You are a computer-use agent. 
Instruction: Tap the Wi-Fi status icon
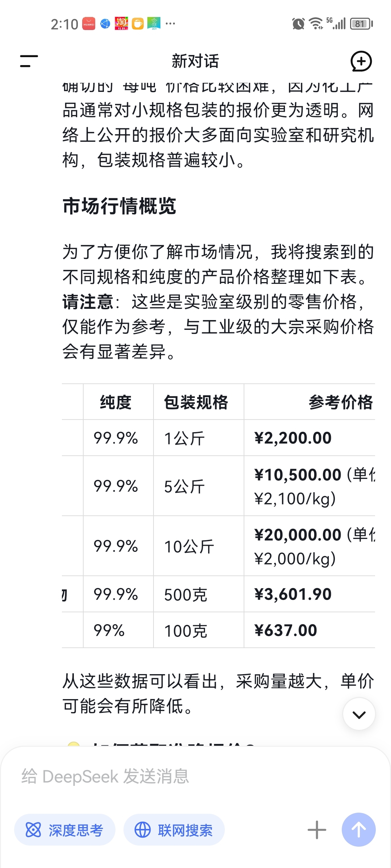316,24
